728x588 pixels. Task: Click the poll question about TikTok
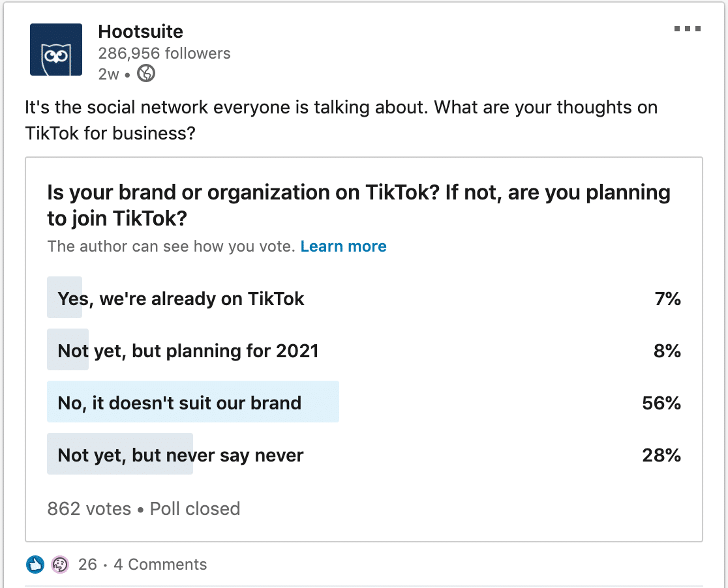358,202
